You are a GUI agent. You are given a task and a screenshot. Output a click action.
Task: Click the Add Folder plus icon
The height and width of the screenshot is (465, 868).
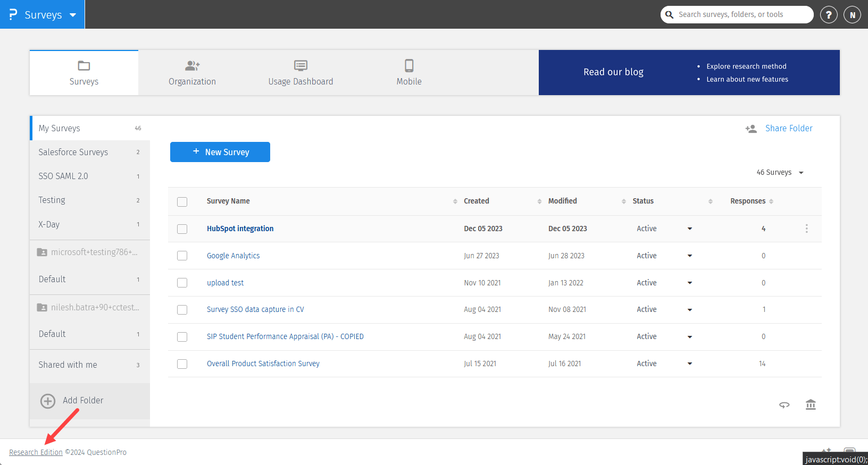pos(48,401)
